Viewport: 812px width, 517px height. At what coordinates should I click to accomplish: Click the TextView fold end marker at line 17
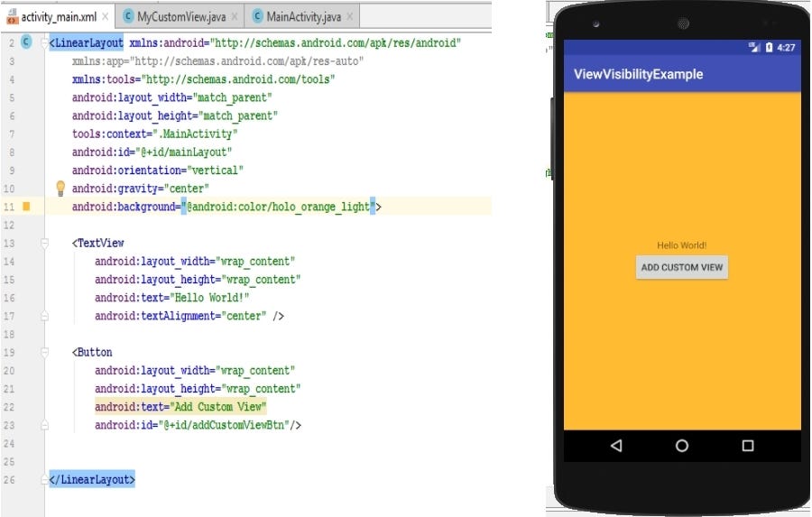click(x=44, y=316)
